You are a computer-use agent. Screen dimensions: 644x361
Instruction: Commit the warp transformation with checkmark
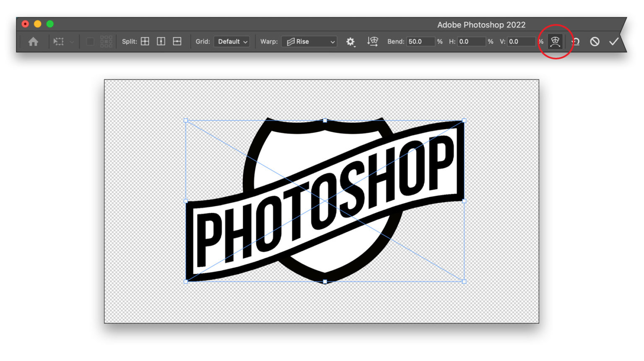pyautogui.click(x=613, y=42)
